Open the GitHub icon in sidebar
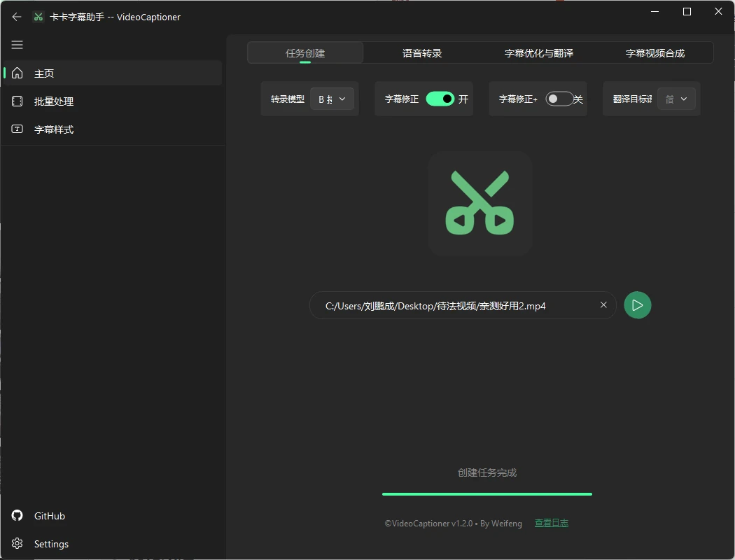 tap(17, 516)
